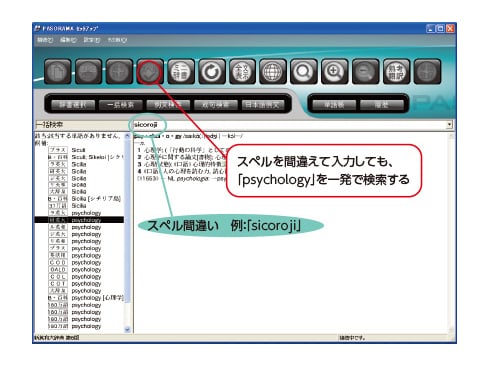This screenshot has width=490, height=368.
Task: Click the red-circled diamond toolbar icon
Action: pyautogui.click(x=150, y=71)
